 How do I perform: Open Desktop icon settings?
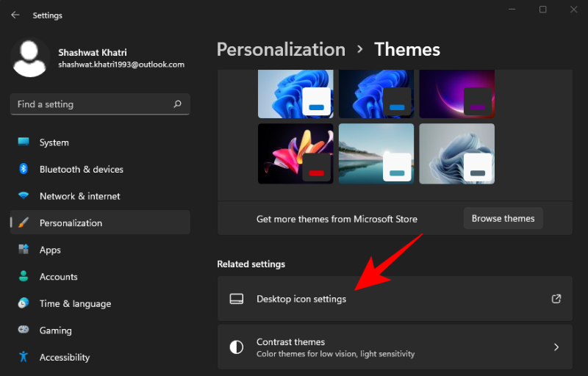pyautogui.click(x=301, y=299)
